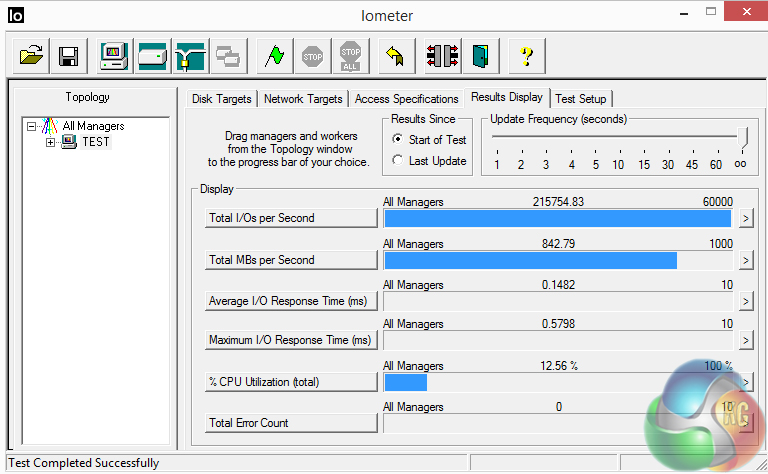The image size is (768, 474).
Task: Expand the TEST manager node
Action: pyautogui.click(x=50, y=142)
